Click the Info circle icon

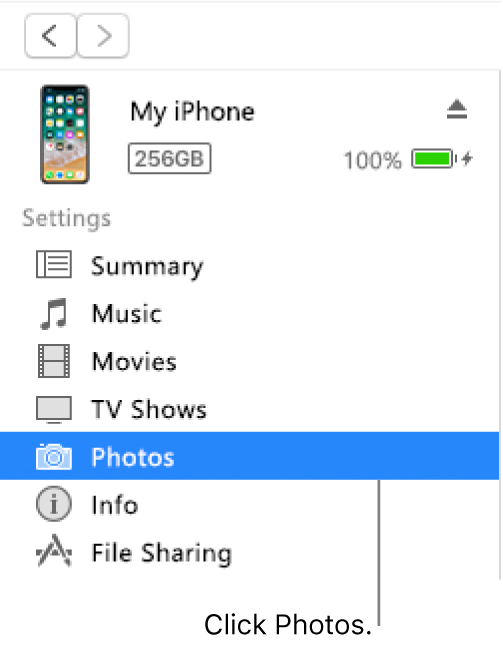(x=54, y=504)
